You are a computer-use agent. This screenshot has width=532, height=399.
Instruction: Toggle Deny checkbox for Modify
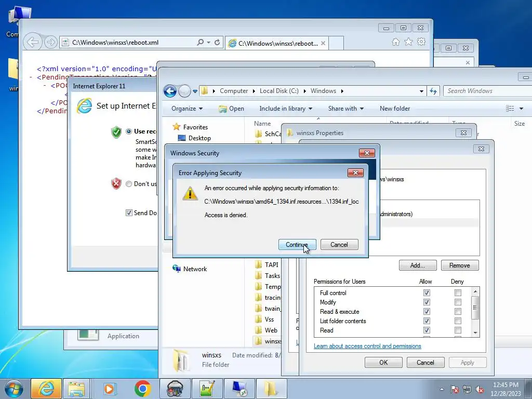point(458,302)
